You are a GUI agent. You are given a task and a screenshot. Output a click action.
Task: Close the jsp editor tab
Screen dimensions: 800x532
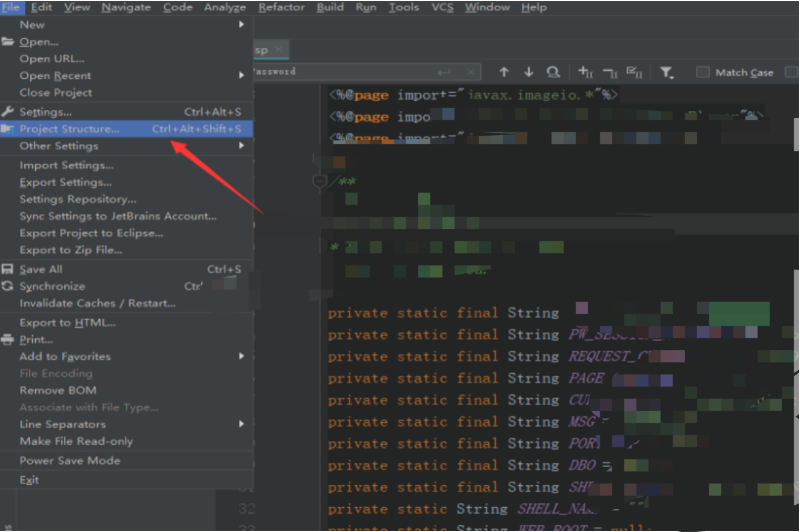click(278, 50)
